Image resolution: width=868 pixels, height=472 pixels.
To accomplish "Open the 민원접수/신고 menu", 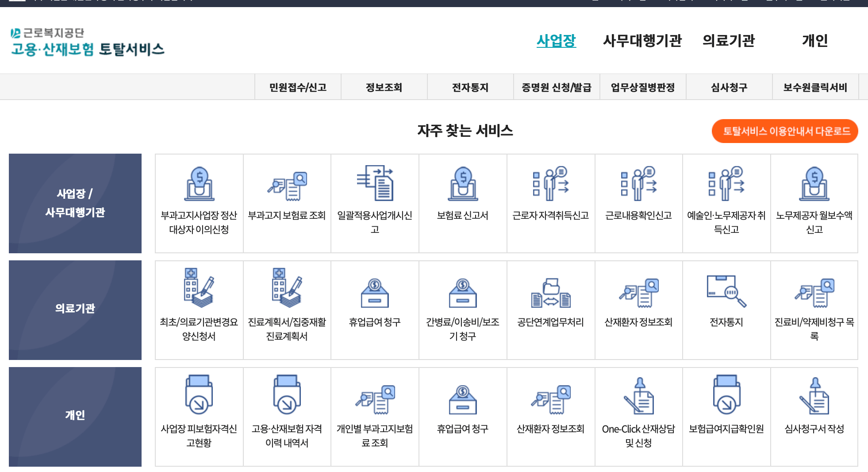I will [298, 87].
